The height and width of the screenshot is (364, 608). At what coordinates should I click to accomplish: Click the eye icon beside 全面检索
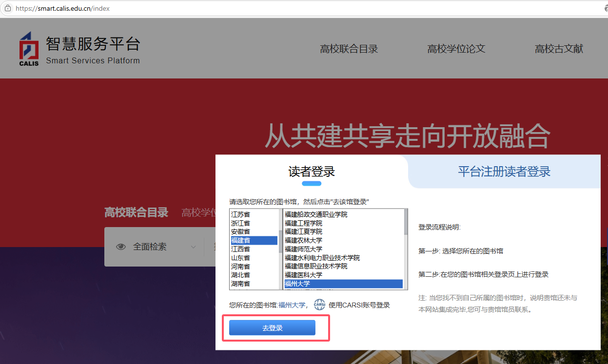coord(121,247)
